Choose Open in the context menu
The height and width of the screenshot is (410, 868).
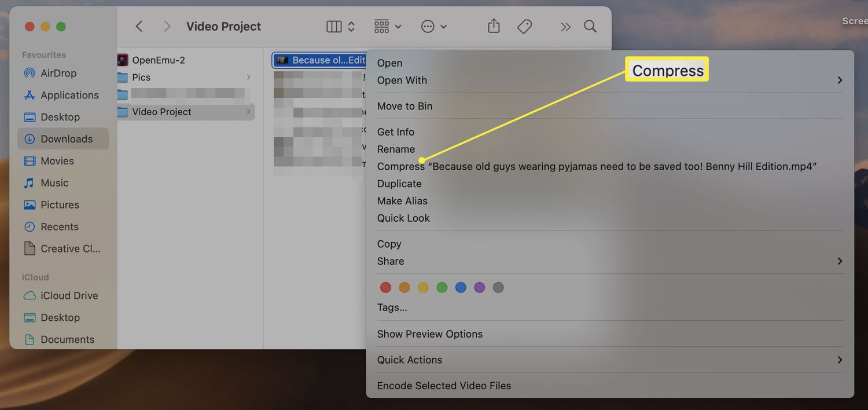389,63
